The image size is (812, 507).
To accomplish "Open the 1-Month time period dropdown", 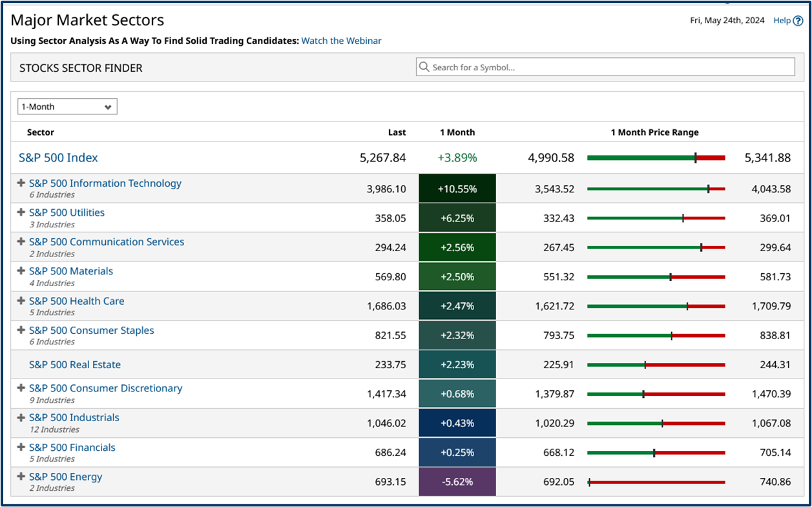I will click(x=67, y=107).
